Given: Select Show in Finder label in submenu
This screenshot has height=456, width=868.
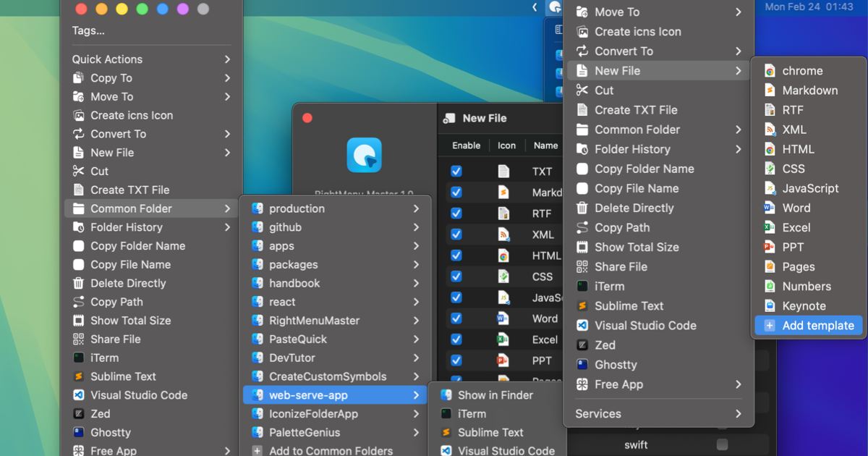Looking at the screenshot, I should (x=495, y=395).
